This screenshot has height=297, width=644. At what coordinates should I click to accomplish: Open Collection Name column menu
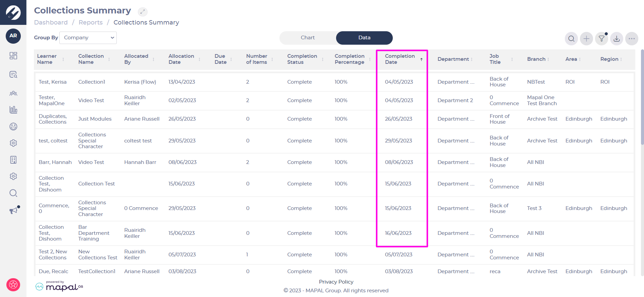pyautogui.click(x=109, y=59)
